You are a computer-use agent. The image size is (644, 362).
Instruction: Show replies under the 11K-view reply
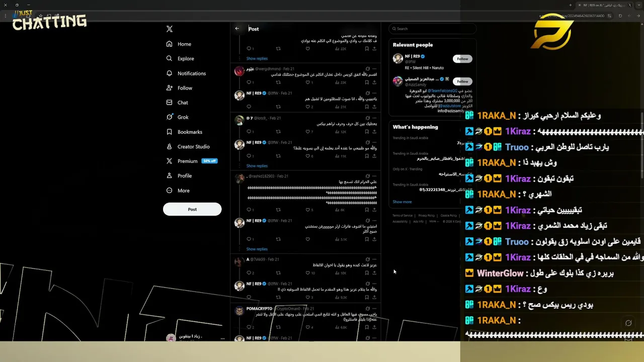257,165
